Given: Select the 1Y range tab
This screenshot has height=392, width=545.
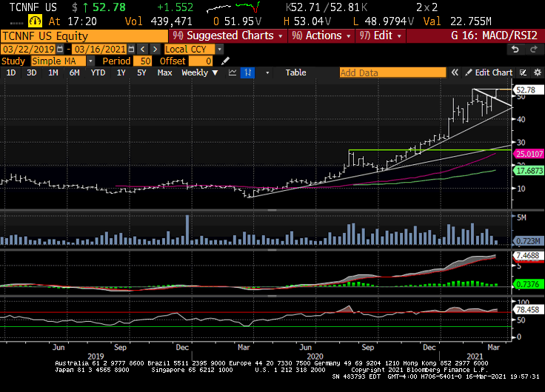Looking at the screenshot, I should [121, 72].
